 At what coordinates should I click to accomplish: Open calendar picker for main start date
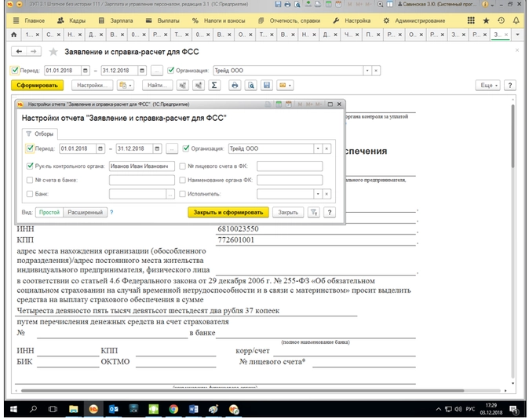[86, 71]
